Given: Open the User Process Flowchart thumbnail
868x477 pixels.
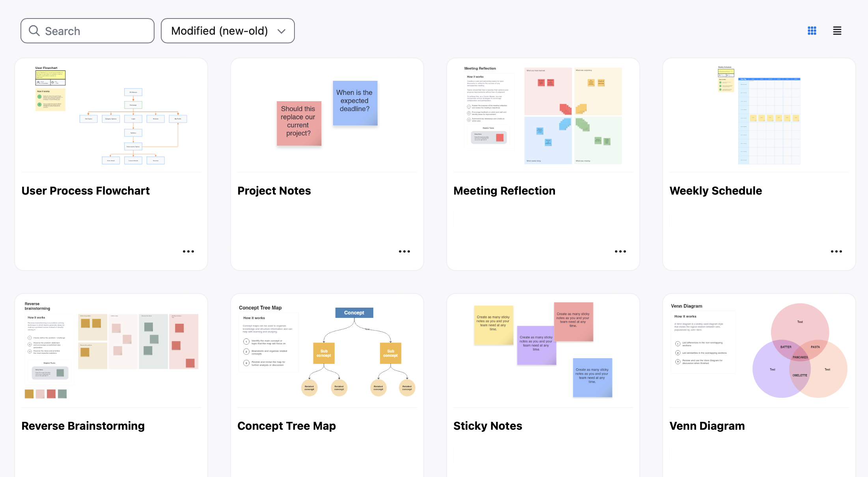Looking at the screenshot, I should [x=111, y=115].
